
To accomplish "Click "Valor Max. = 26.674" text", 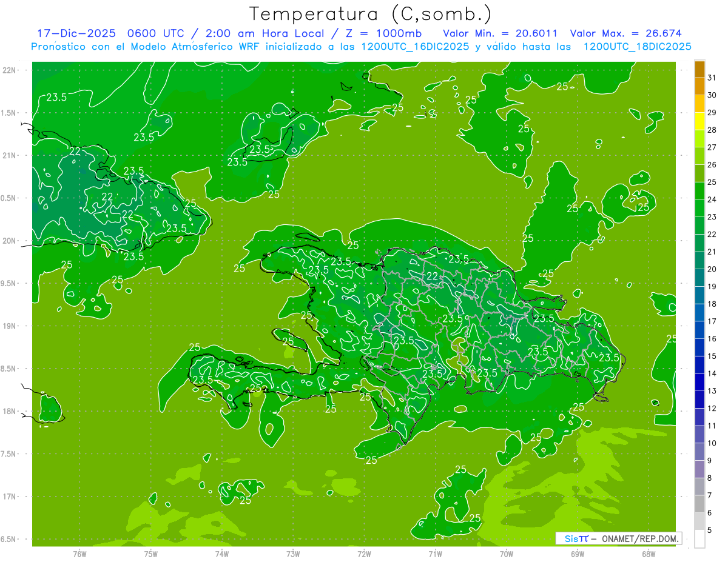I will 627,33.
